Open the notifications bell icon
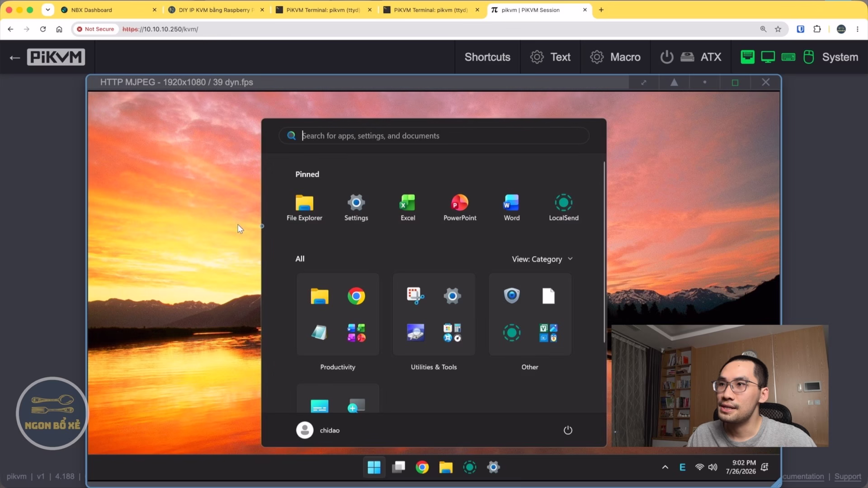The image size is (868, 488). pyautogui.click(x=764, y=467)
